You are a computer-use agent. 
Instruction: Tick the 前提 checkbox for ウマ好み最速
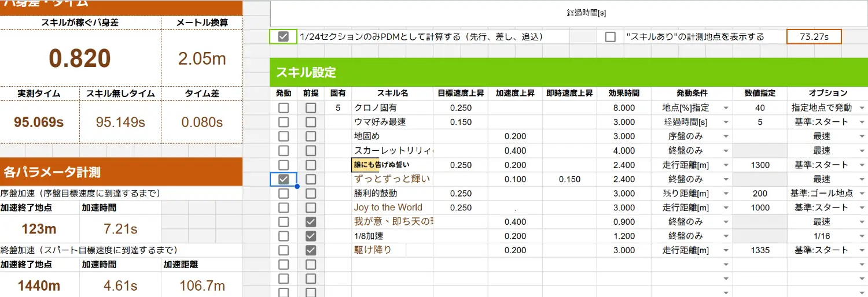coord(311,122)
